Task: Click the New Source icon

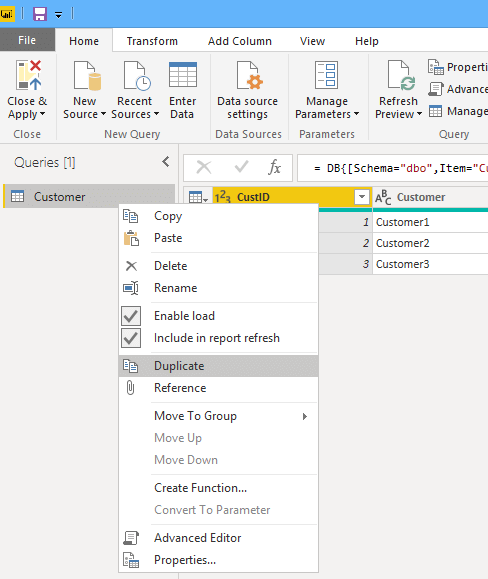Action: [87, 75]
